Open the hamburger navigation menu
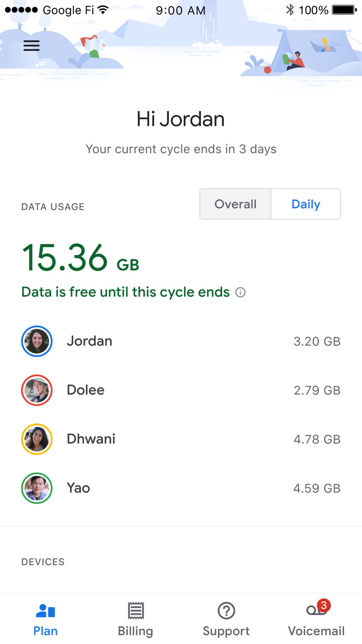 (32, 46)
